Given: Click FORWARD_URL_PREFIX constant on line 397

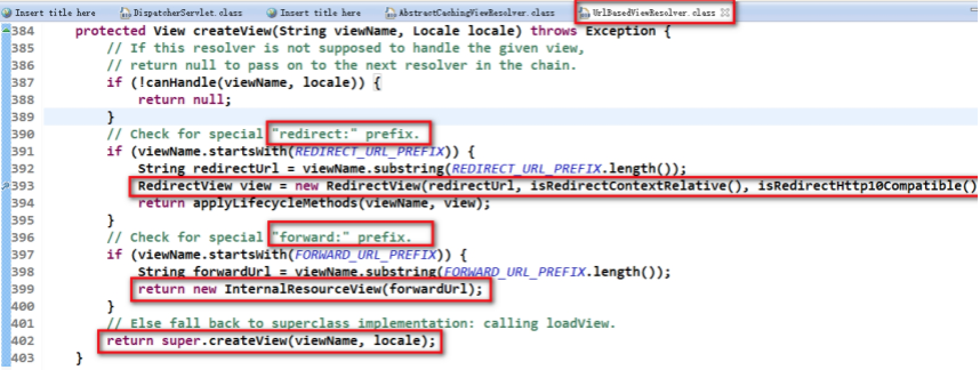Looking at the screenshot, I should (x=366, y=255).
